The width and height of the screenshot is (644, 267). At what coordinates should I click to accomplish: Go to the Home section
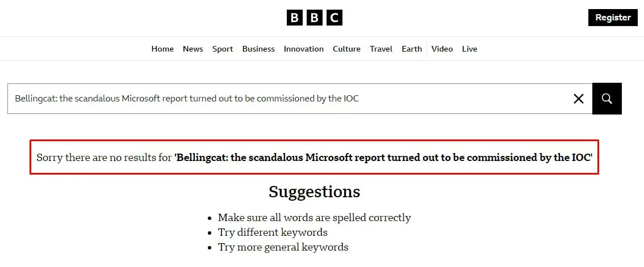(x=162, y=49)
